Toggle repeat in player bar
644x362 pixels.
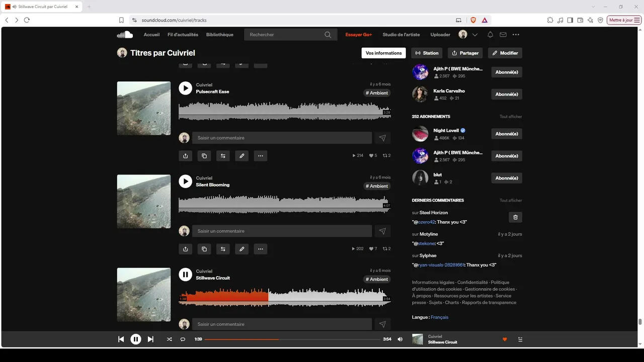tap(183, 339)
